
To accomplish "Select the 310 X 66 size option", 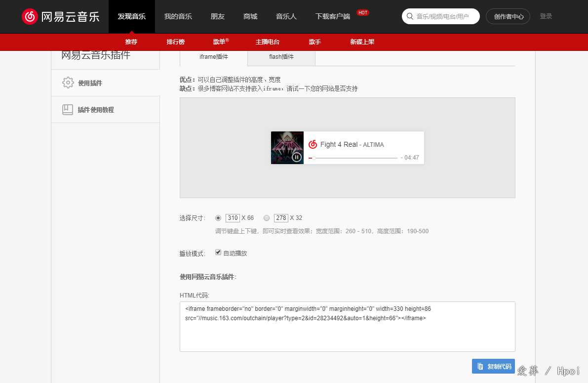I will click(x=218, y=217).
